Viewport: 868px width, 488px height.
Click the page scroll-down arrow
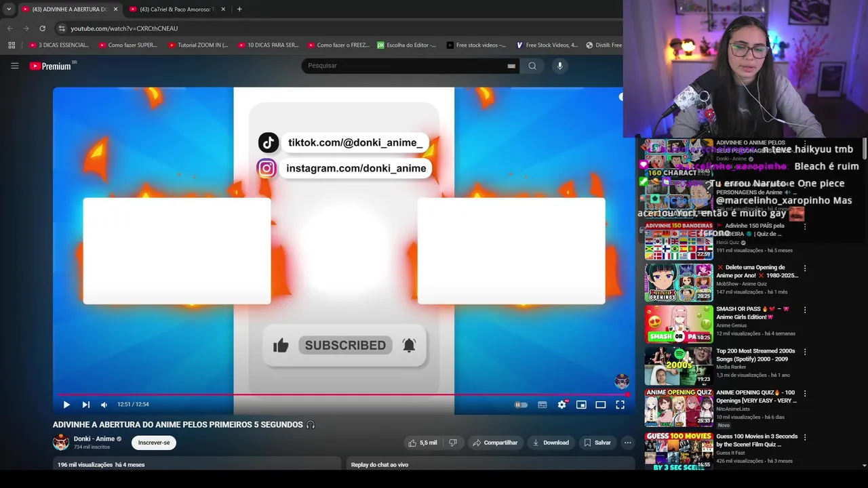[x=864, y=466]
